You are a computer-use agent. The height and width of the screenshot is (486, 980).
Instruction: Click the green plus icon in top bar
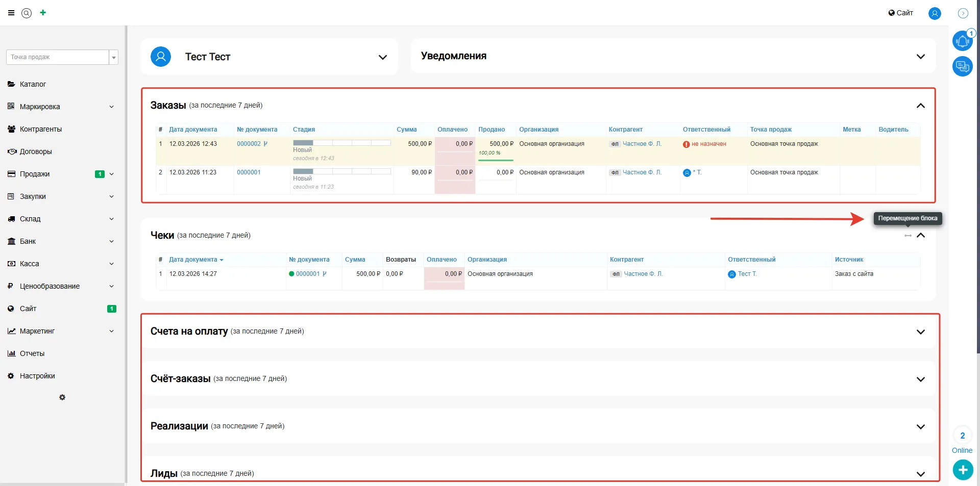pyautogui.click(x=43, y=13)
